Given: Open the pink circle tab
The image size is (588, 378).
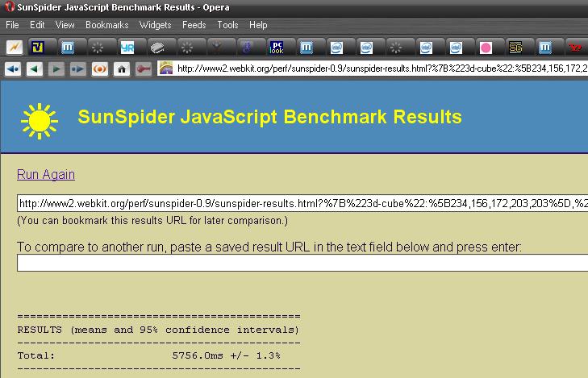Looking at the screenshot, I should click(x=486, y=48).
